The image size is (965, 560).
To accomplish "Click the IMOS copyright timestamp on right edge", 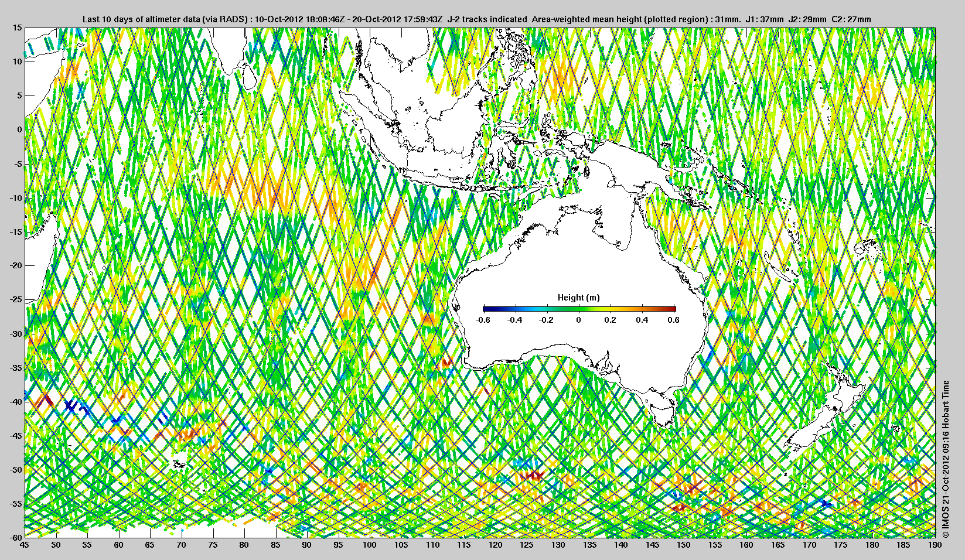I will point(945,459).
